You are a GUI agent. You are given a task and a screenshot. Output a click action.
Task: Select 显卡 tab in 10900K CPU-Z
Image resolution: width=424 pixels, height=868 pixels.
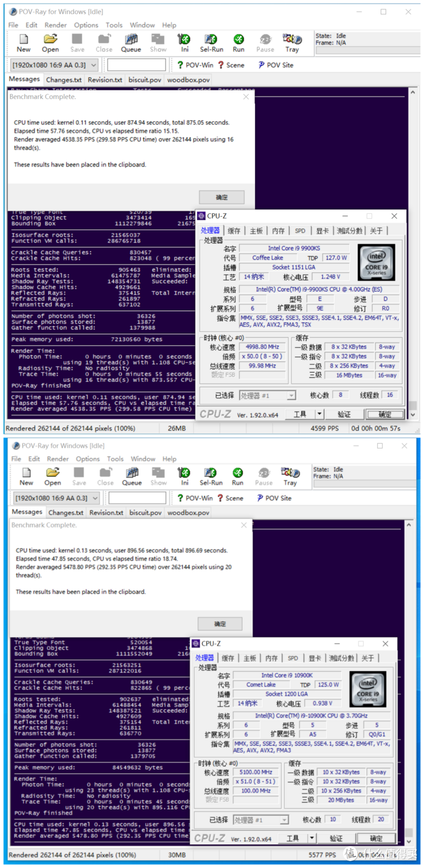(x=315, y=658)
